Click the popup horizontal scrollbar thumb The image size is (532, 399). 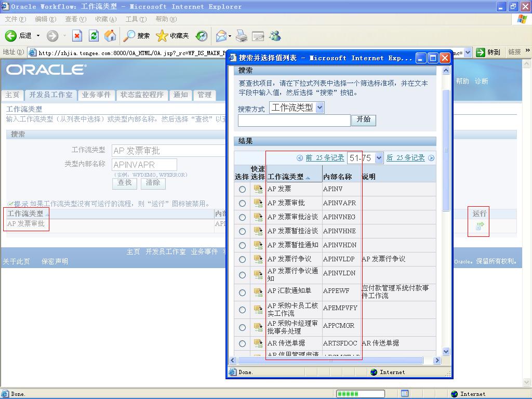click(330, 361)
